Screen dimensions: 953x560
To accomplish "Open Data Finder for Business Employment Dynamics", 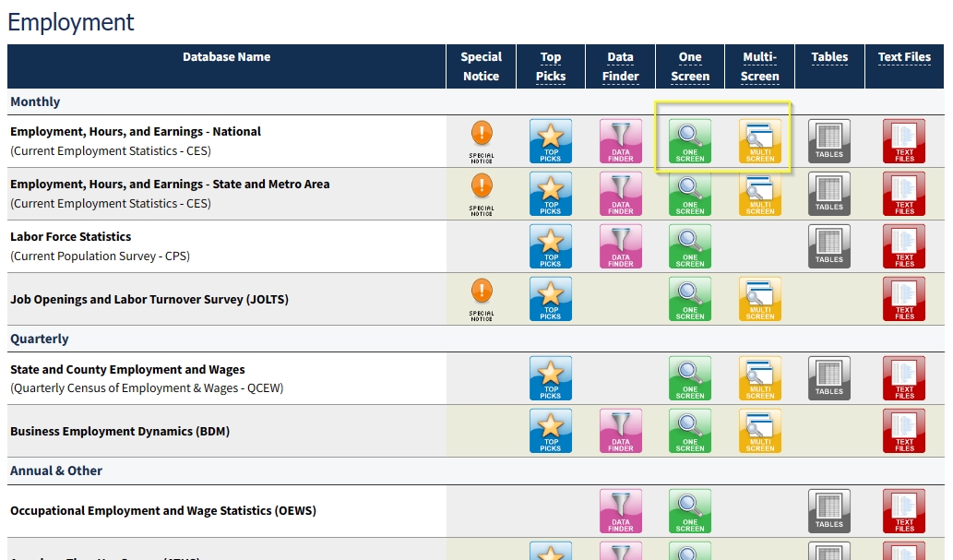I will coord(621,431).
